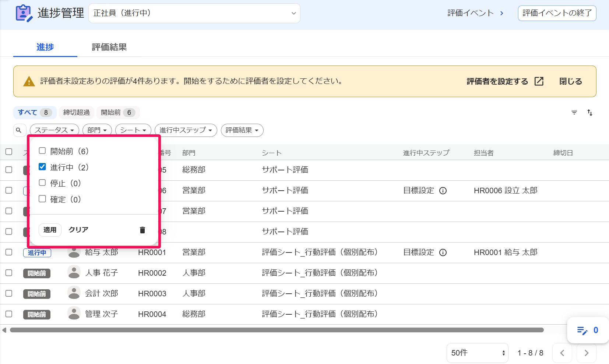Click the 締切日 column header
The width and height of the screenshot is (609, 364).
563,153
